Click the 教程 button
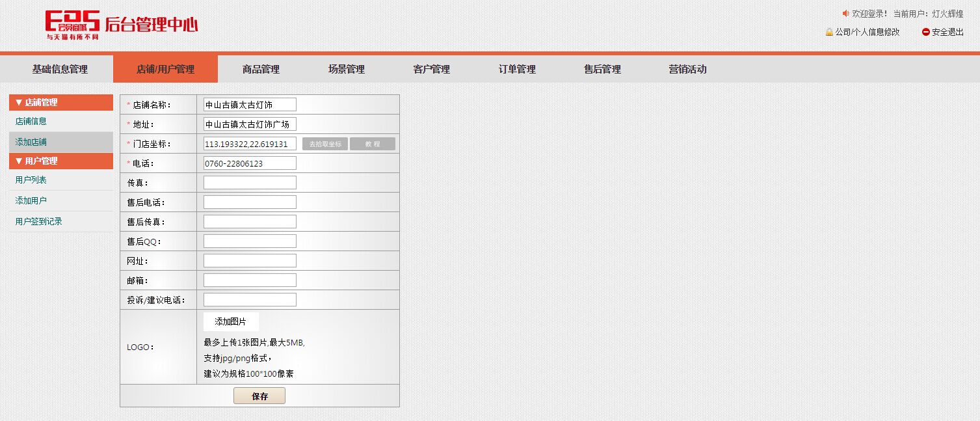This screenshot has height=421, width=980. tap(373, 144)
